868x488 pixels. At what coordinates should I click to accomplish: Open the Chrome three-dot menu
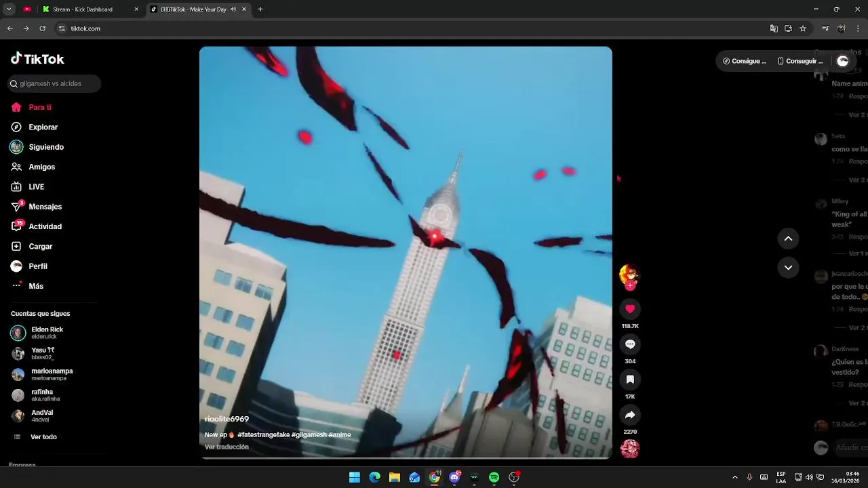tap(858, 28)
